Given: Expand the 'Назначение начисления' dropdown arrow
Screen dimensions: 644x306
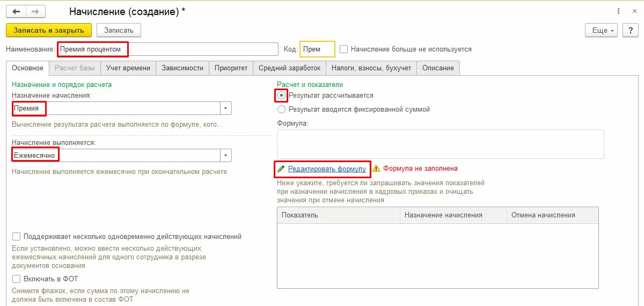Looking at the screenshot, I should 226,108.
